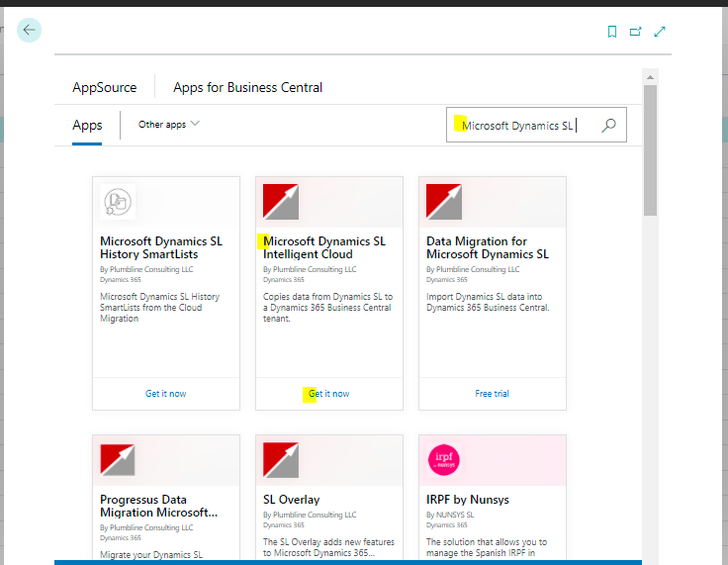Get it now for History SmartLists
This screenshot has width=728, height=565.
[166, 394]
